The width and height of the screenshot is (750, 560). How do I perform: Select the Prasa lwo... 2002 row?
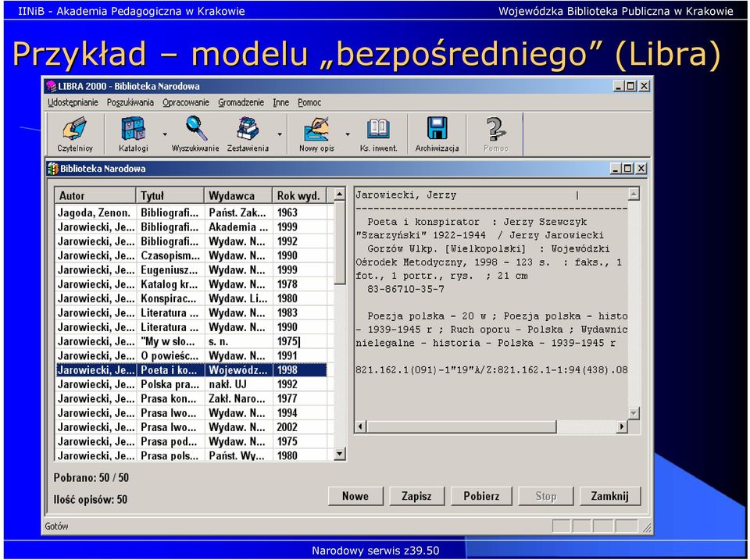[x=191, y=427]
